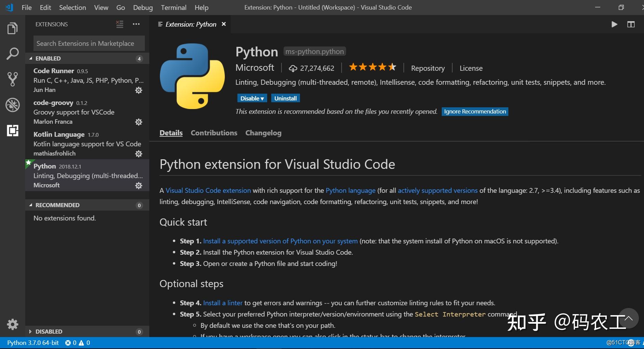Open the Disable dropdown button
Image resolution: width=644 pixels, height=349 pixels.
(x=252, y=98)
